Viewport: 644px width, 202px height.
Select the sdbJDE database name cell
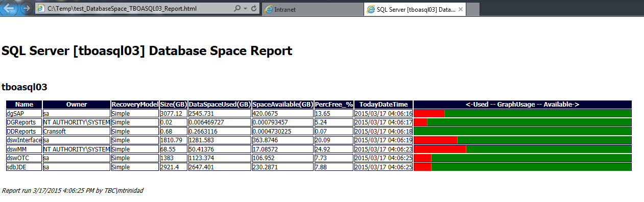coord(24,167)
